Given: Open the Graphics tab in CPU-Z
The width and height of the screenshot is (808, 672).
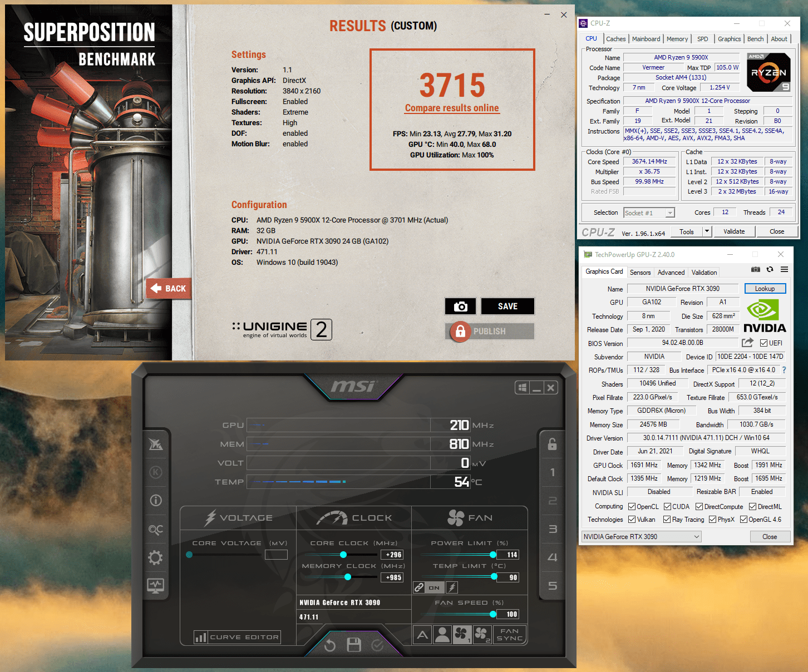Looking at the screenshot, I should (x=729, y=39).
